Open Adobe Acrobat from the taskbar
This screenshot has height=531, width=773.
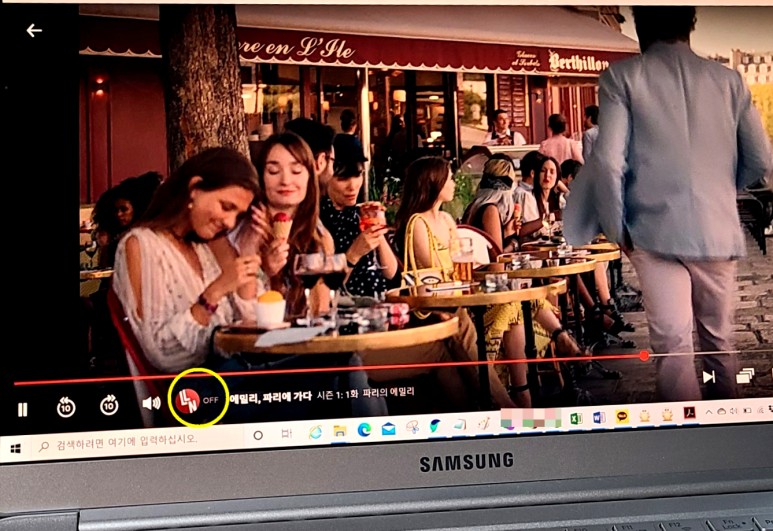[x=689, y=413]
